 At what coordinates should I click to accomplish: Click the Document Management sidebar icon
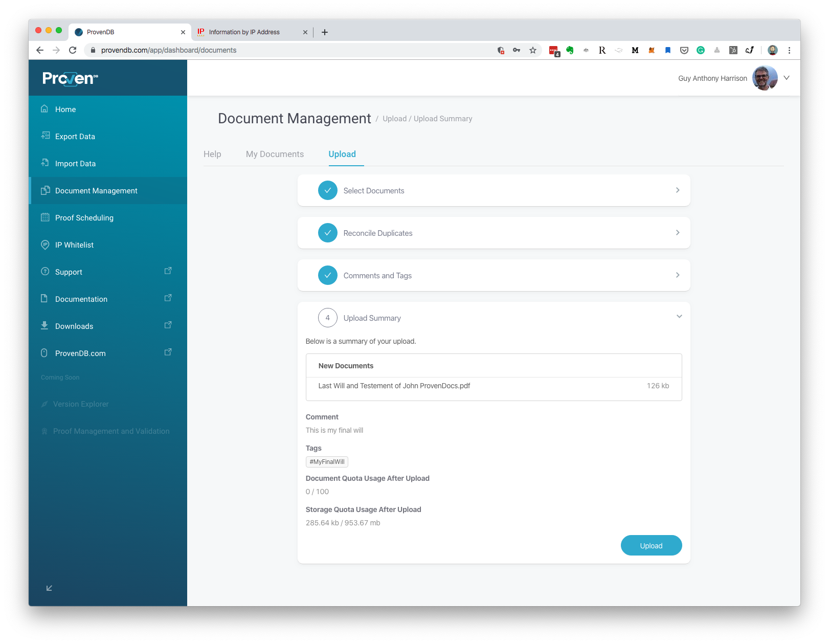(45, 190)
